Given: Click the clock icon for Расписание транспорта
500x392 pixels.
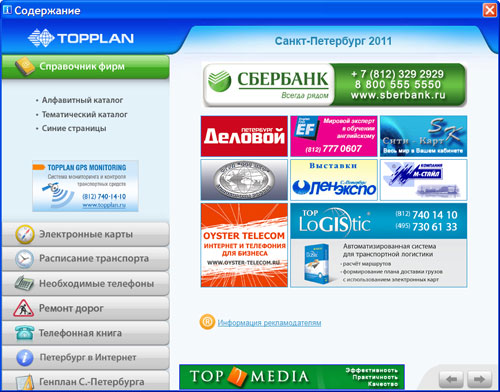Looking at the screenshot, I should coord(24,259).
